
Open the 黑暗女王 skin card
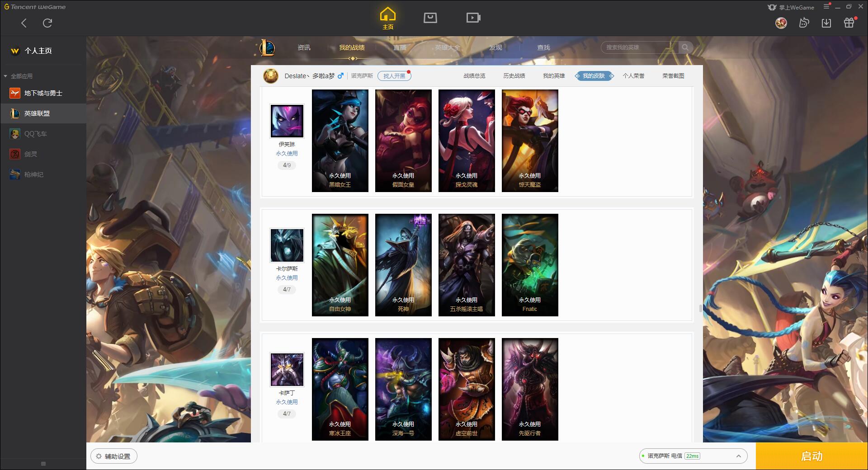pyautogui.click(x=340, y=141)
